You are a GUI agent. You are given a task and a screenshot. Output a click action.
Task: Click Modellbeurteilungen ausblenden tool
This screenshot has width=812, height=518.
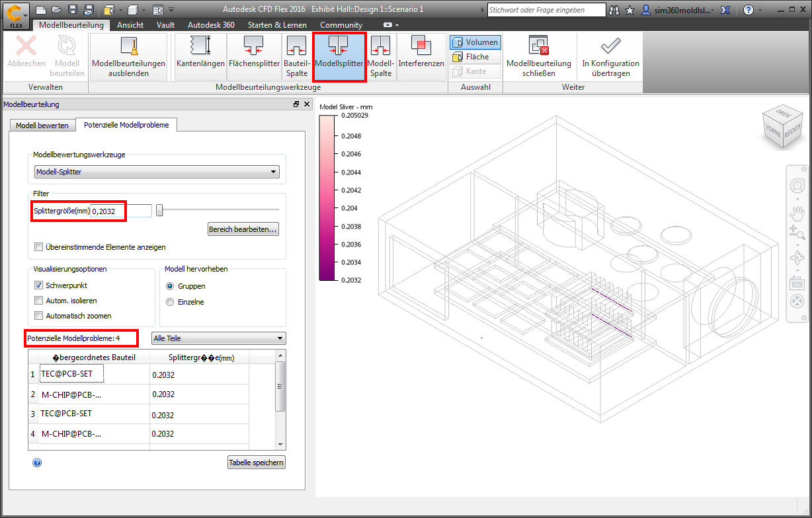[x=128, y=57]
